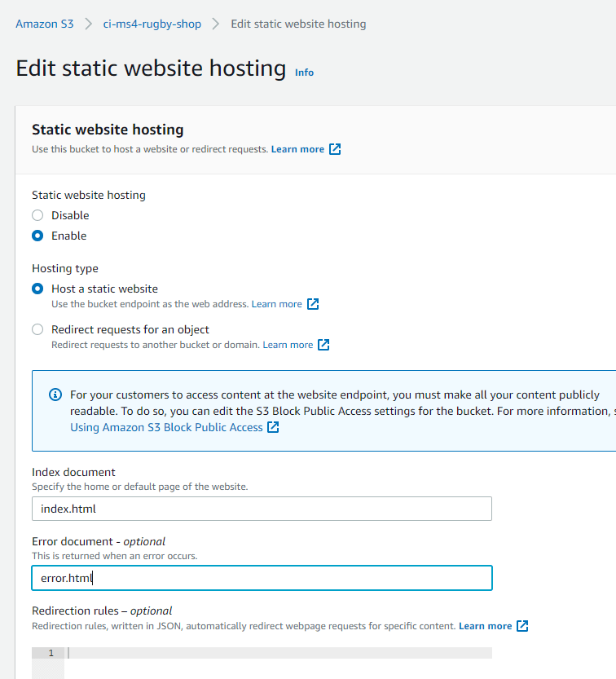Click the 'Error document - optional' label

(99, 541)
